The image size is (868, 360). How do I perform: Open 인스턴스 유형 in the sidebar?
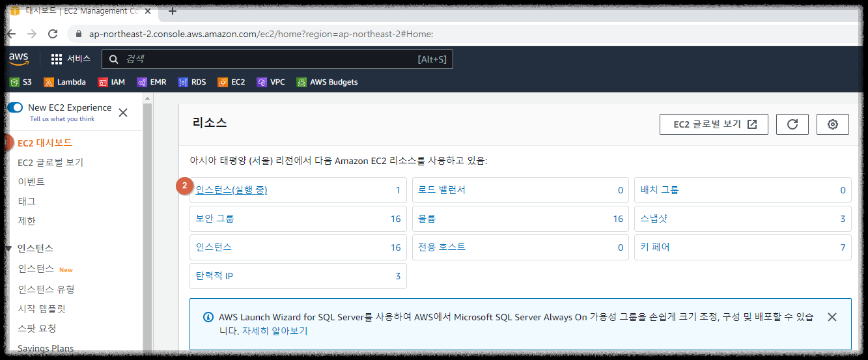(46, 288)
